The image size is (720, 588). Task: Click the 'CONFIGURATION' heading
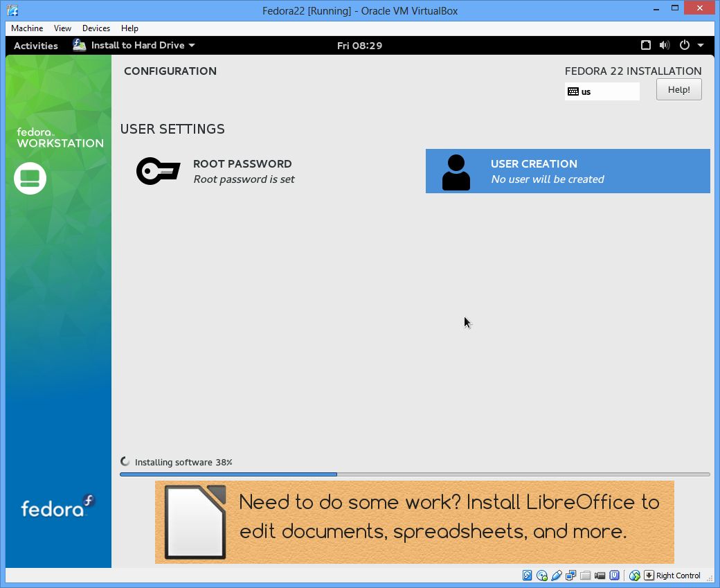click(170, 71)
